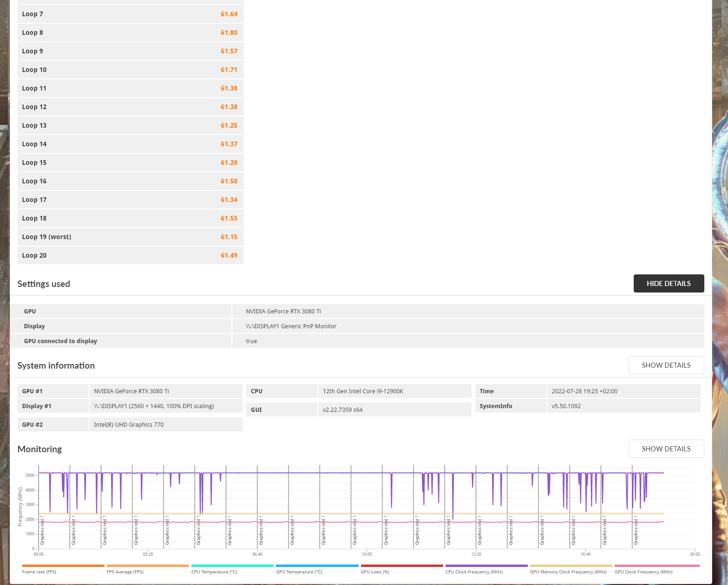The height and width of the screenshot is (585, 728).
Task: Select the Loop 10 result row
Action: 131,70
